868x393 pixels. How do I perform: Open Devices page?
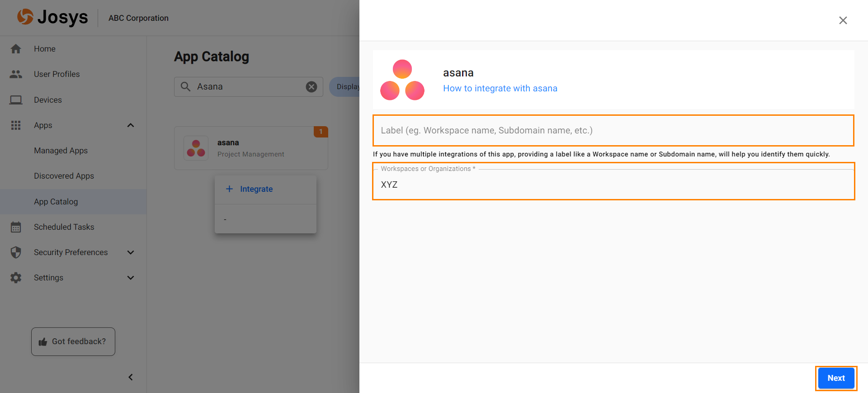click(x=48, y=100)
